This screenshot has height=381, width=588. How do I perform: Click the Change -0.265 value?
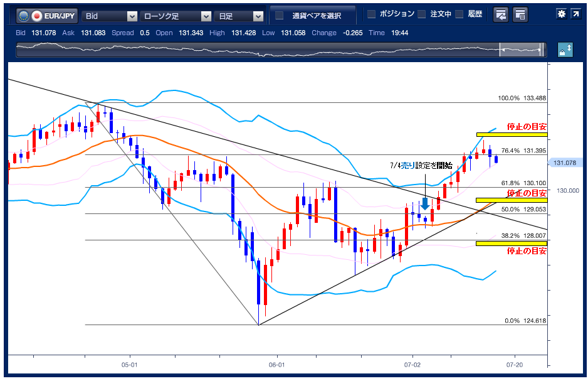tap(352, 33)
